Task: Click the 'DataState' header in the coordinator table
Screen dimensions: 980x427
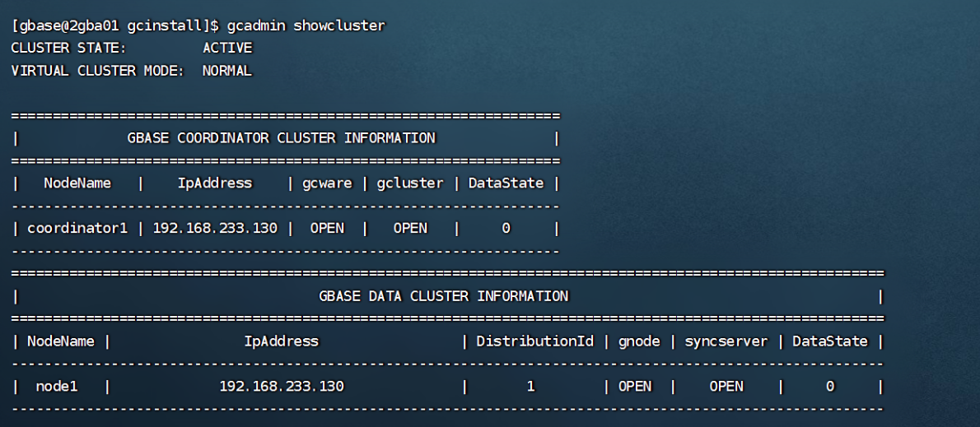Action: [506, 183]
